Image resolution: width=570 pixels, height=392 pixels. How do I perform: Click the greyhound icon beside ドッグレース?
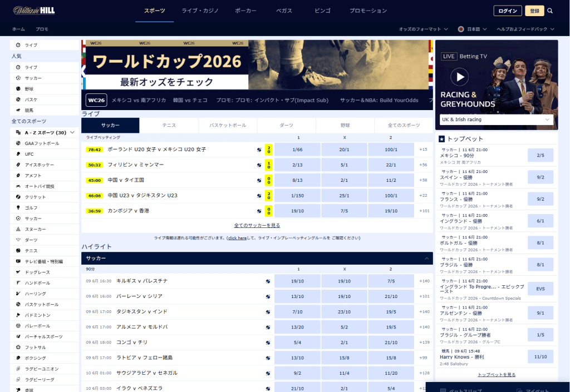point(18,272)
